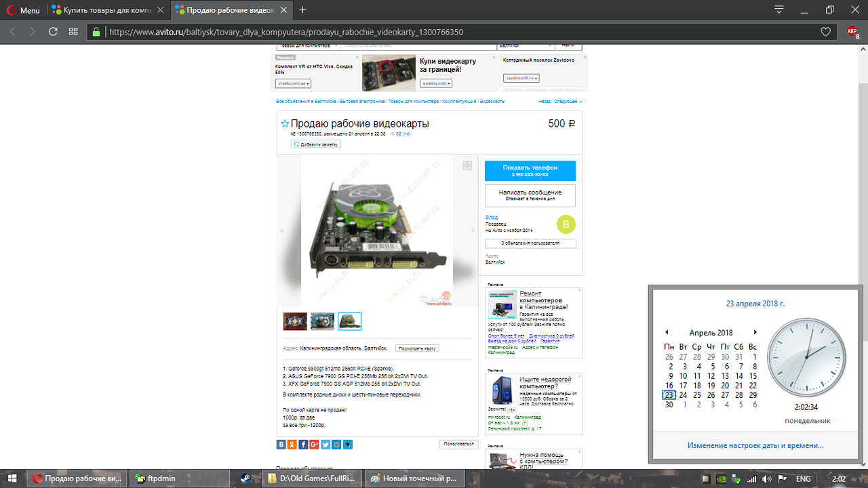Open a new browser tab
Image resolution: width=868 pixels, height=488 pixels.
click(303, 10)
